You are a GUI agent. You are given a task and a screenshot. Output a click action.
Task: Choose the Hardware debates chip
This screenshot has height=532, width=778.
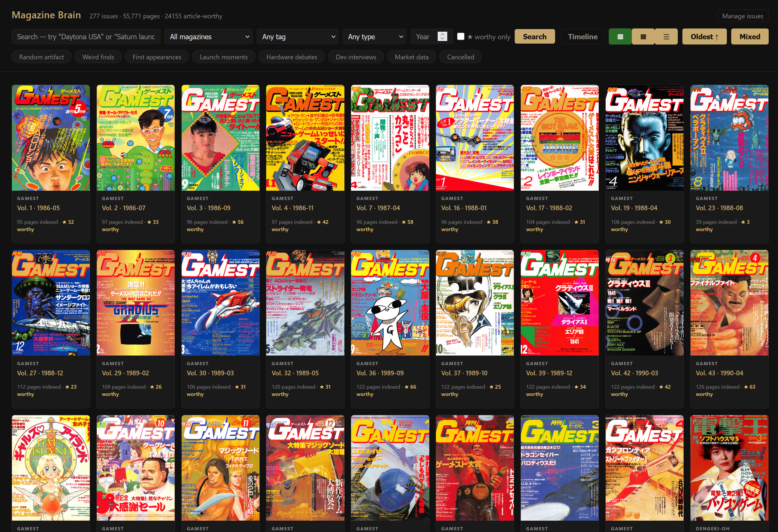[291, 57]
